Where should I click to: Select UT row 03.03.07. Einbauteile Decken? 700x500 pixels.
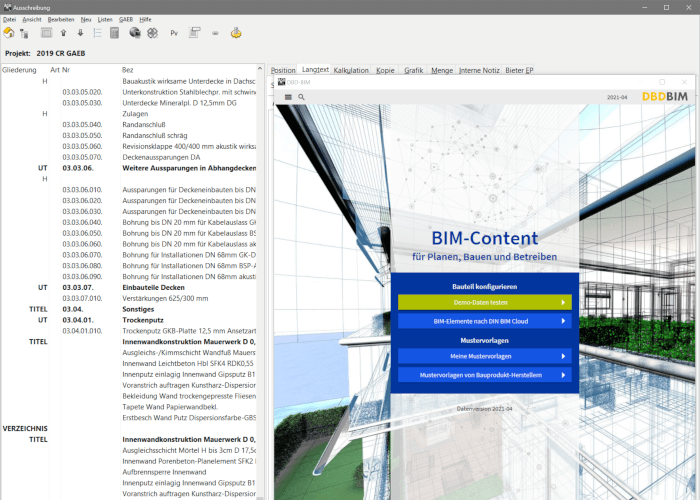click(x=129, y=288)
